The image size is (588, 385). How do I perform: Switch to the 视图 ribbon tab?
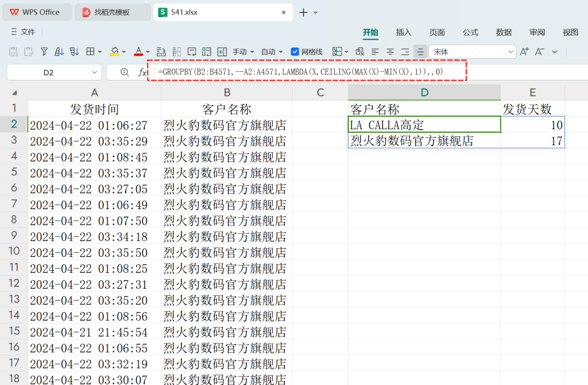pos(570,32)
